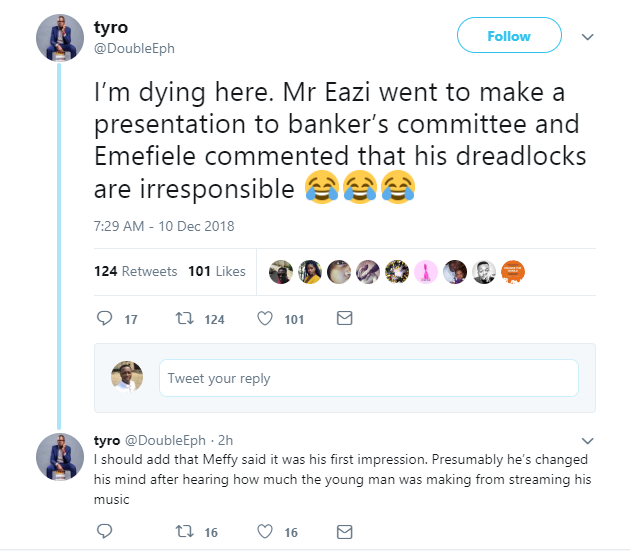Open tyro's profile picture on main tweet
The height and width of the screenshot is (551, 630).
(x=59, y=38)
